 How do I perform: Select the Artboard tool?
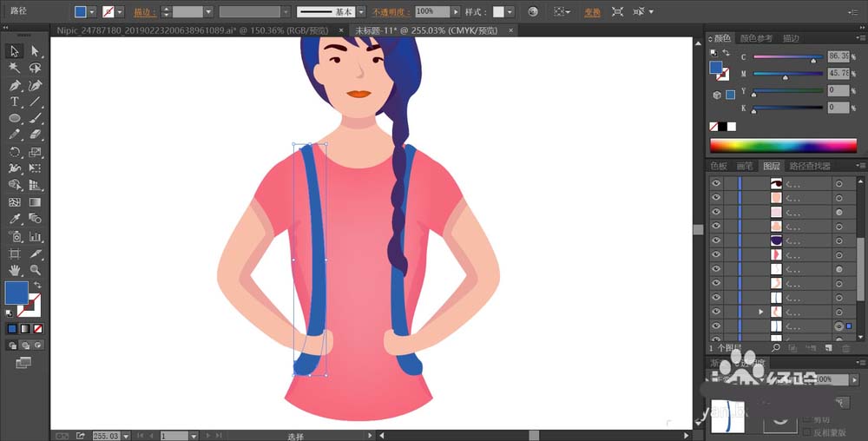click(15, 253)
